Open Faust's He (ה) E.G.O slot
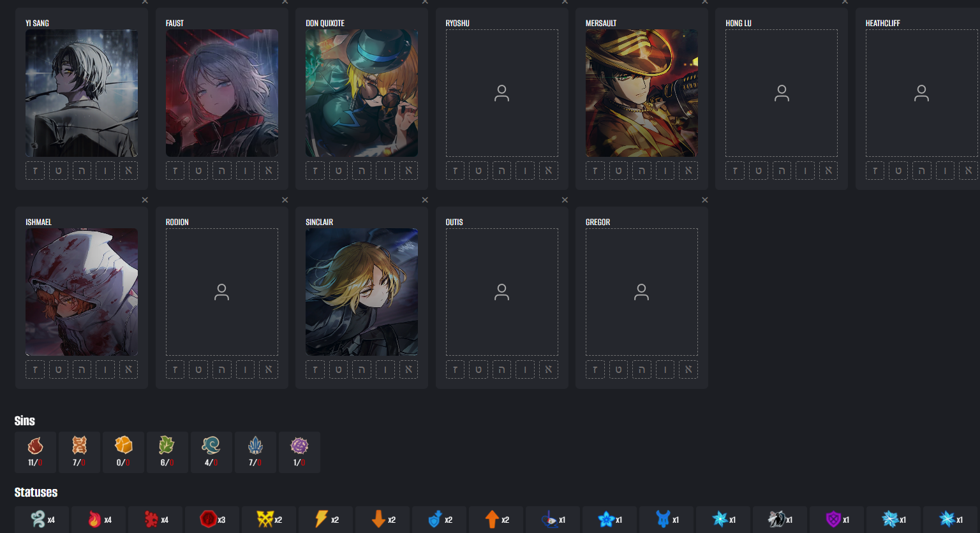 tap(222, 171)
